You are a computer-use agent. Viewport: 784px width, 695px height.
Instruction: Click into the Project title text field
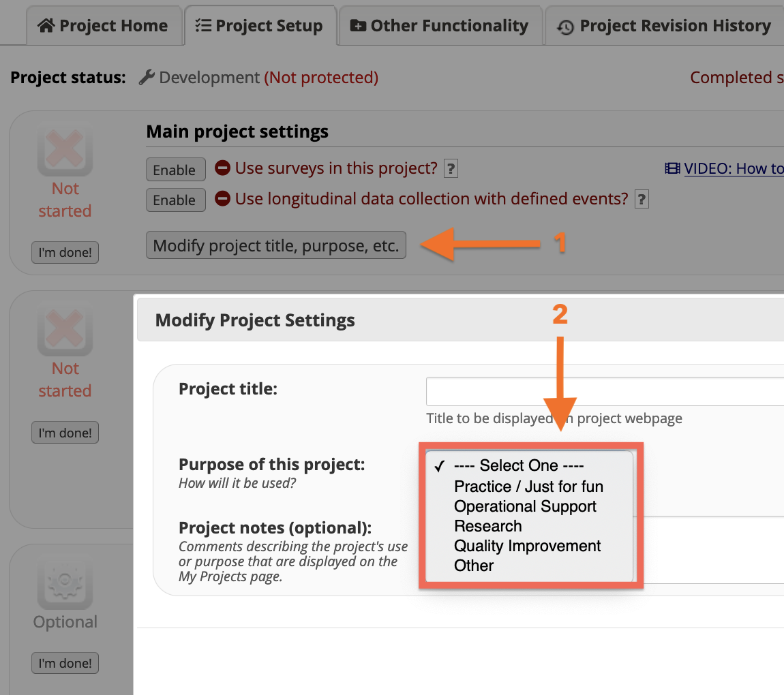[x=605, y=392]
